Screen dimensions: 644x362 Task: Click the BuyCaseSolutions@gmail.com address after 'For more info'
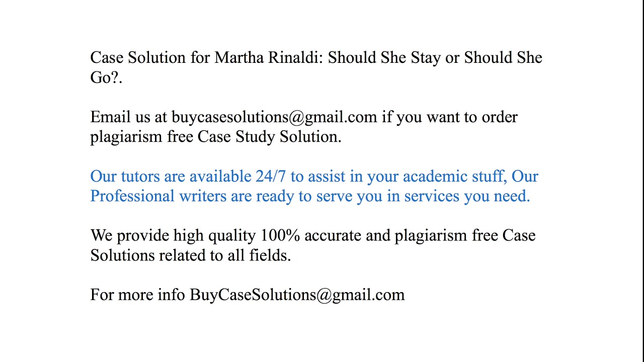pos(297,295)
